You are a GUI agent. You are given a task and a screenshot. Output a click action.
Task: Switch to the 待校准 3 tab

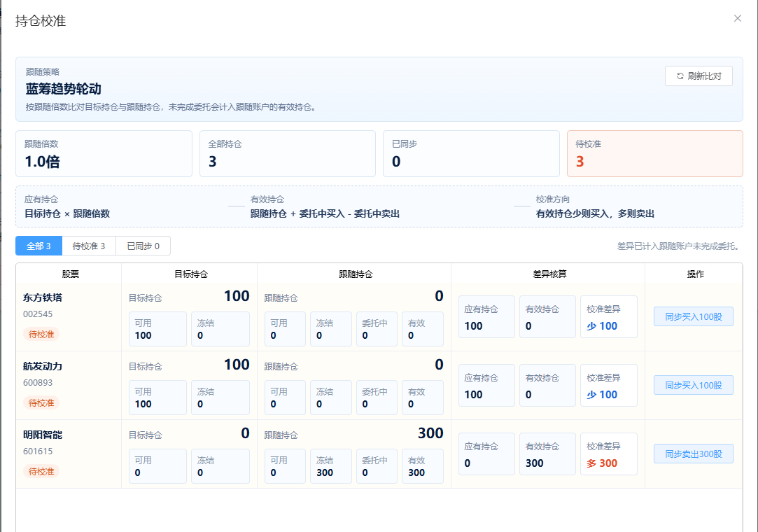coord(89,246)
